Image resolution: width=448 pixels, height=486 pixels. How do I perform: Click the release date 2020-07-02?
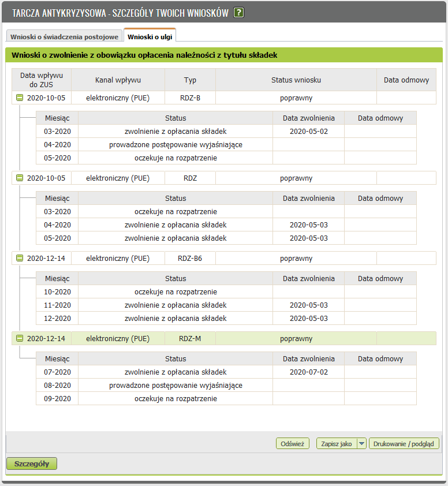coord(308,372)
